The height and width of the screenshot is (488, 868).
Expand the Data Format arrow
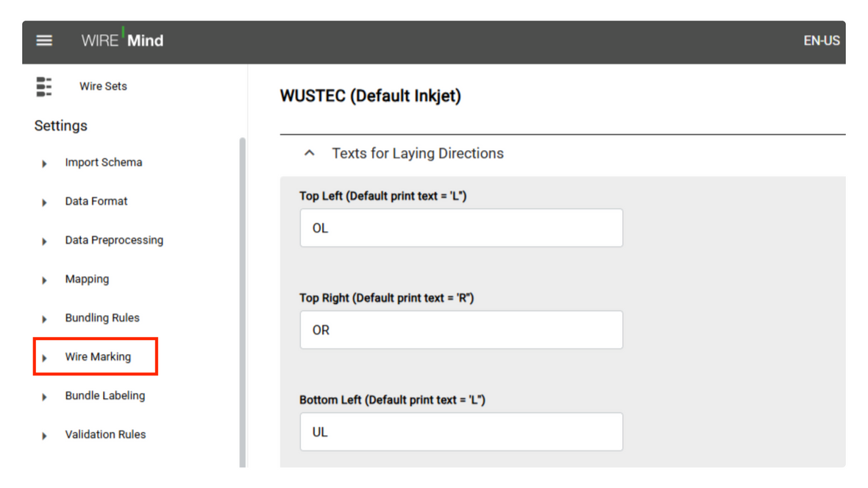(x=44, y=202)
